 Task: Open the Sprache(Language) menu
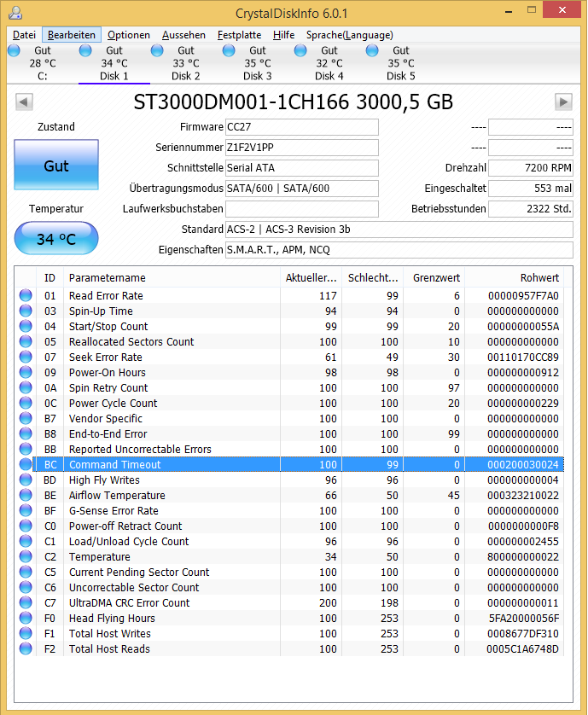click(x=349, y=35)
